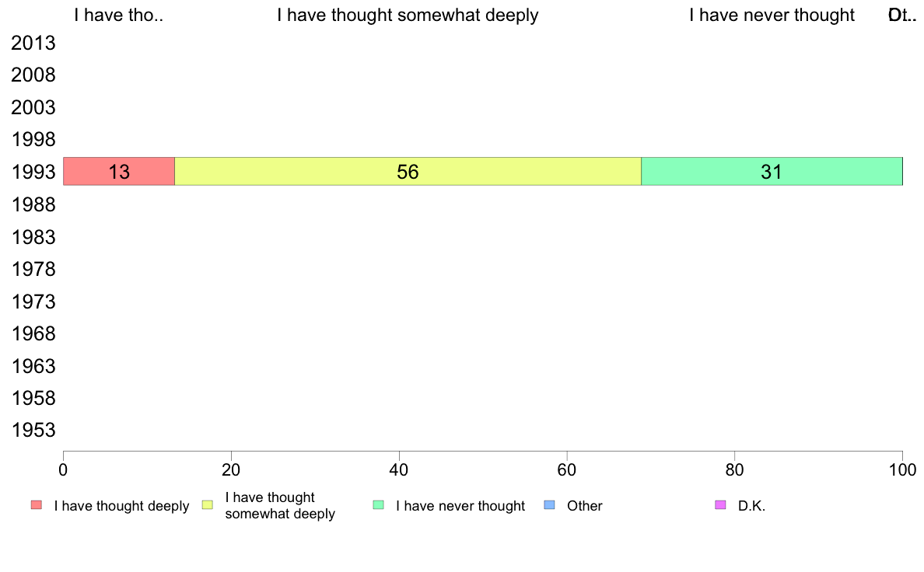Click the 2013 year label

(x=33, y=44)
